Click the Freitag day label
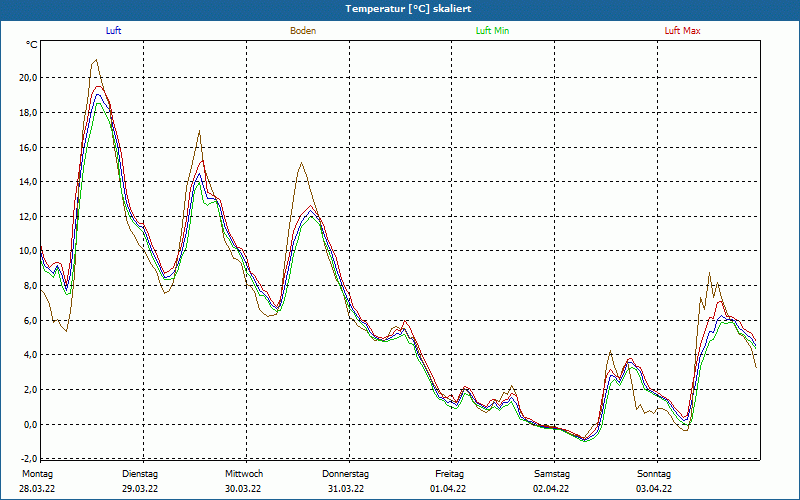 pyautogui.click(x=449, y=474)
